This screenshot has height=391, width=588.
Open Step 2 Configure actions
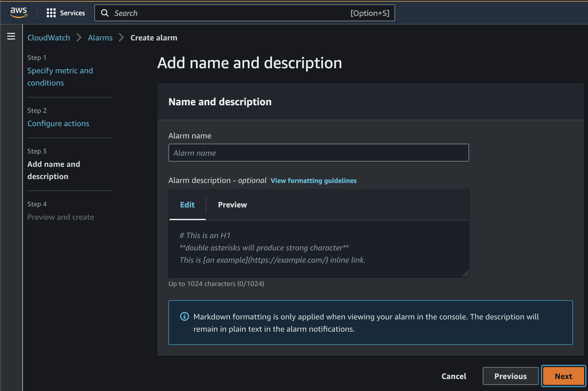coord(58,124)
